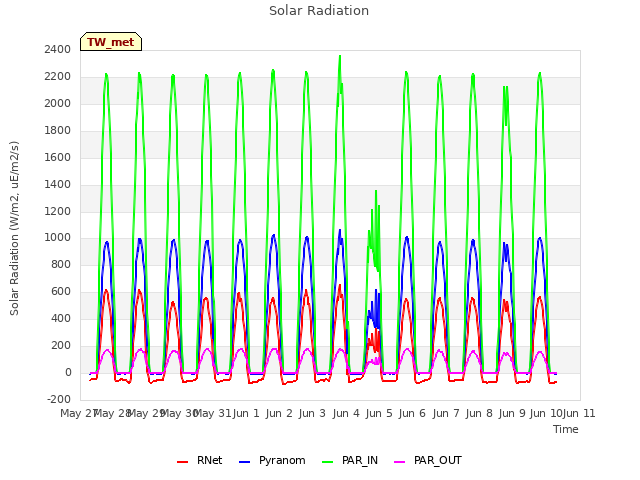Click the Jun 5 x-axis tick label
The height and width of the screenshot is (480, 640).
379,413
